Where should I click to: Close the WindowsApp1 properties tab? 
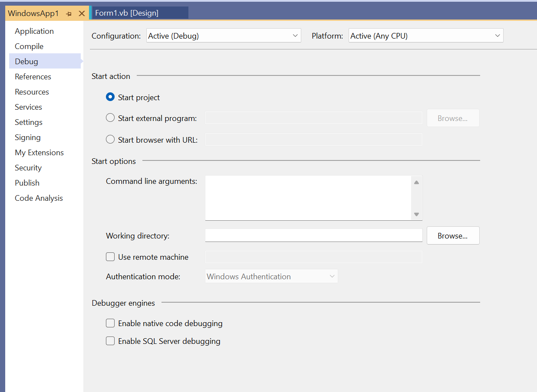point(82,13)
